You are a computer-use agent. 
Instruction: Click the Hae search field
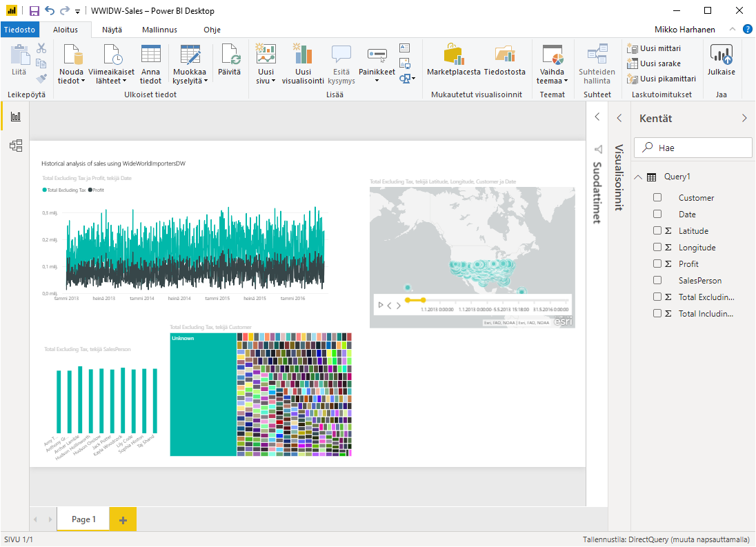click(x=693, y=148)
